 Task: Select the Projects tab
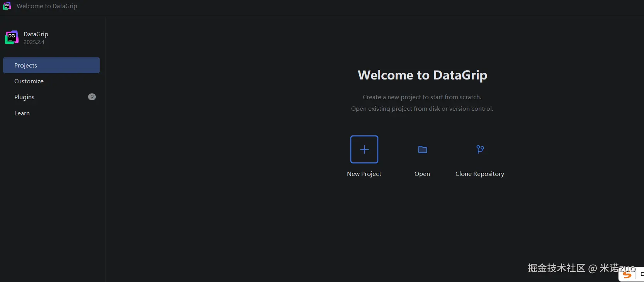(51, 65)
